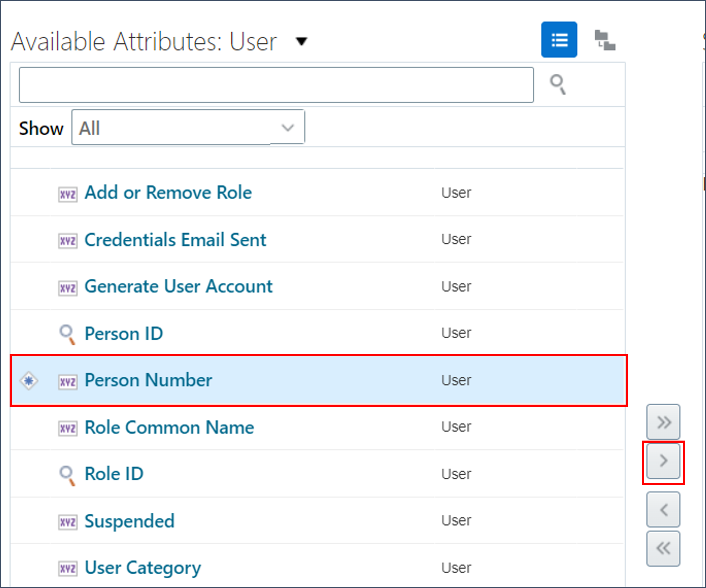Screen dimensions: 706x588
Task: Click inside the attribute search field
Action: point(276,85)
